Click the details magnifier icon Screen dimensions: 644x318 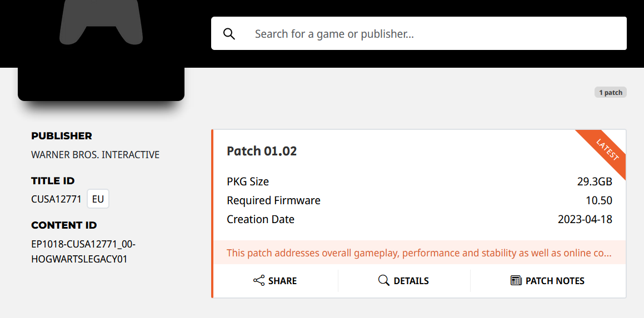(383, 281)
